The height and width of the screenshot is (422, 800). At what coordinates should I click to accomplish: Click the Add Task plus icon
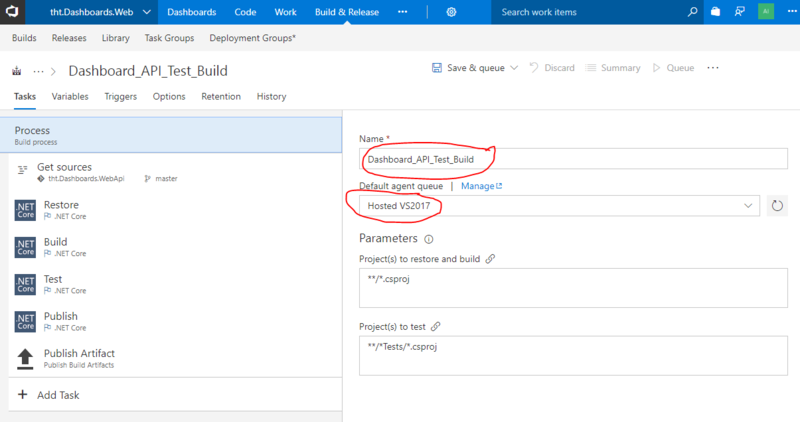pos(22,394)
